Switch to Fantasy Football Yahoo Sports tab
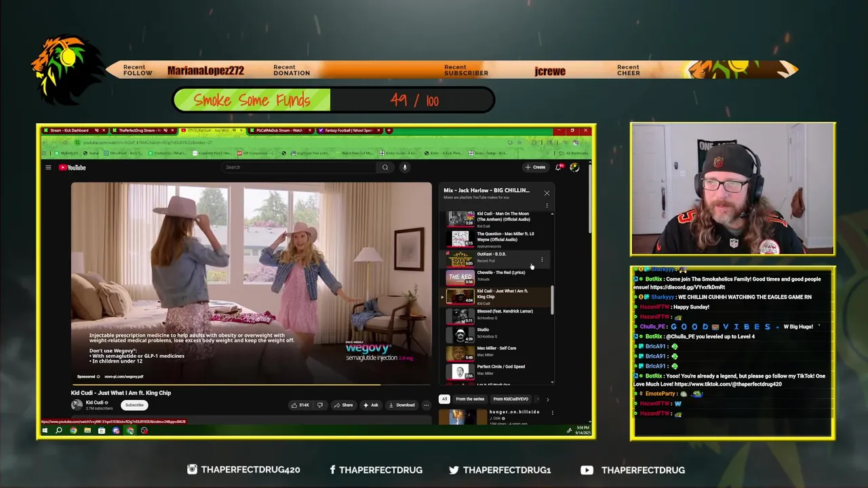This screenshot has width=868, height=488. tap(351, 130)
